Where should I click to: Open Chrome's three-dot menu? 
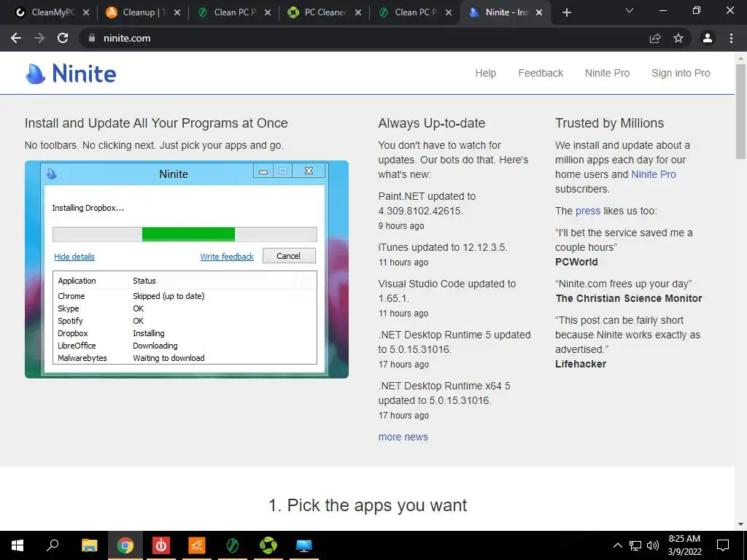coord(731,38)
